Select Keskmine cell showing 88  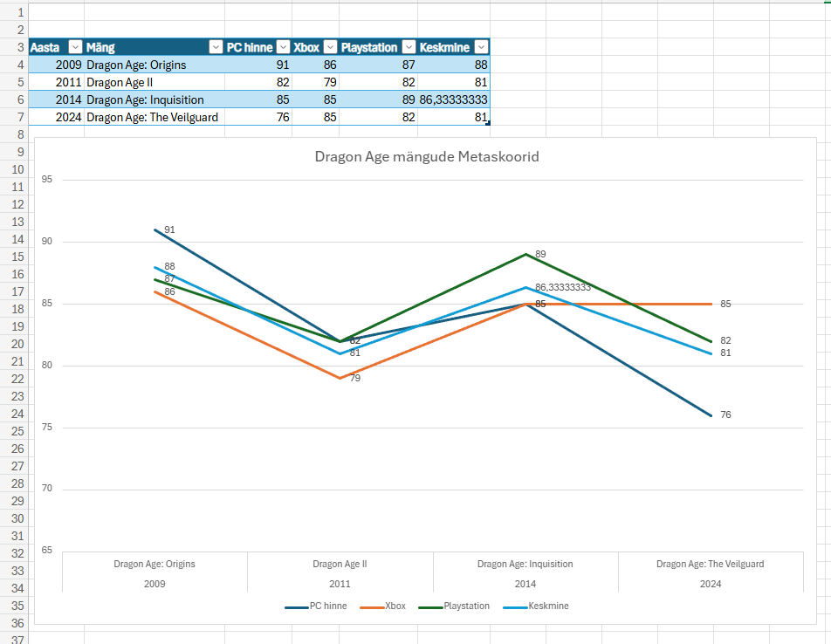click(454, 65)
